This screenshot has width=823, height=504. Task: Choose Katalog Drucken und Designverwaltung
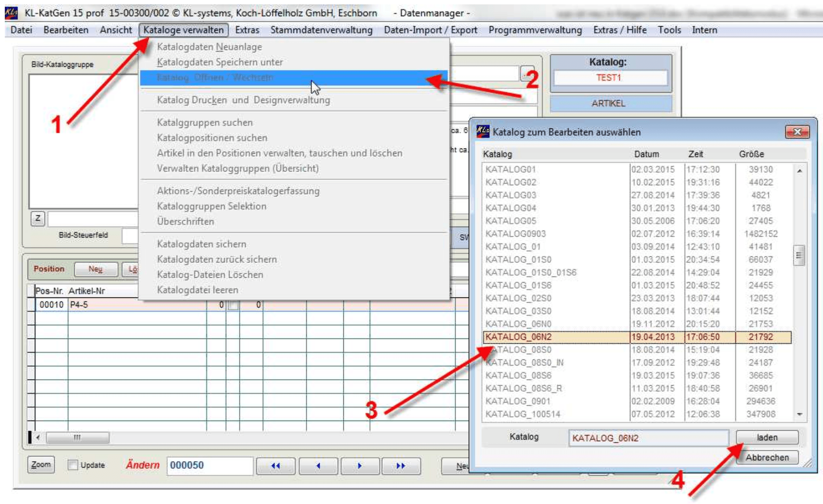click(294, 100)
